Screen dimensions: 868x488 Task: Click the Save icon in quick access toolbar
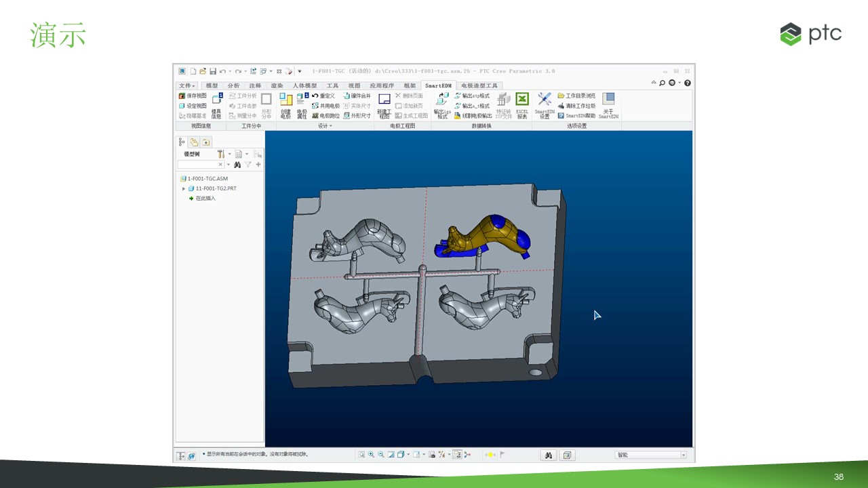(x=212, y=71)
